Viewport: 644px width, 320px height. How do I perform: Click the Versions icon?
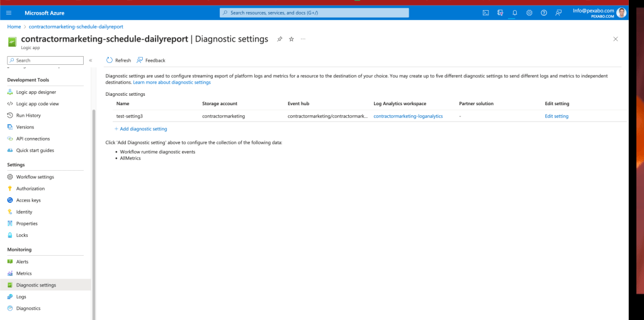[10, 127]
